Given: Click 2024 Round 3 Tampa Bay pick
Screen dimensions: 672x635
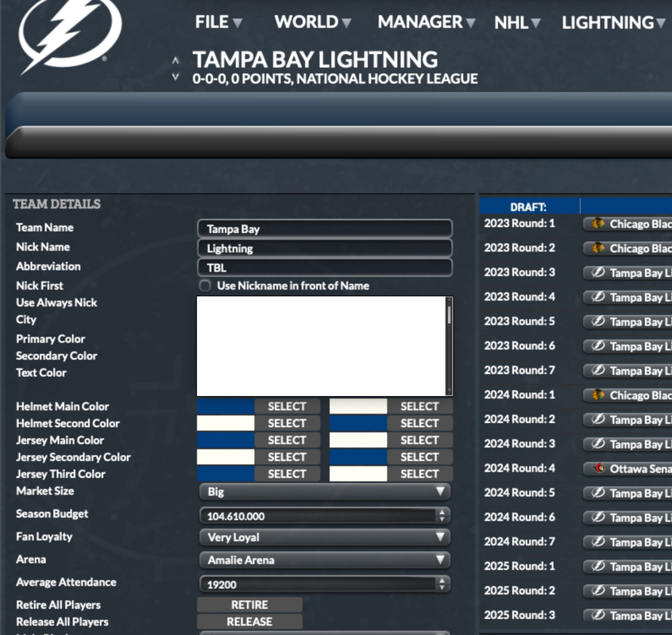Looking at the screenshot, I should [x=628, y=444].
